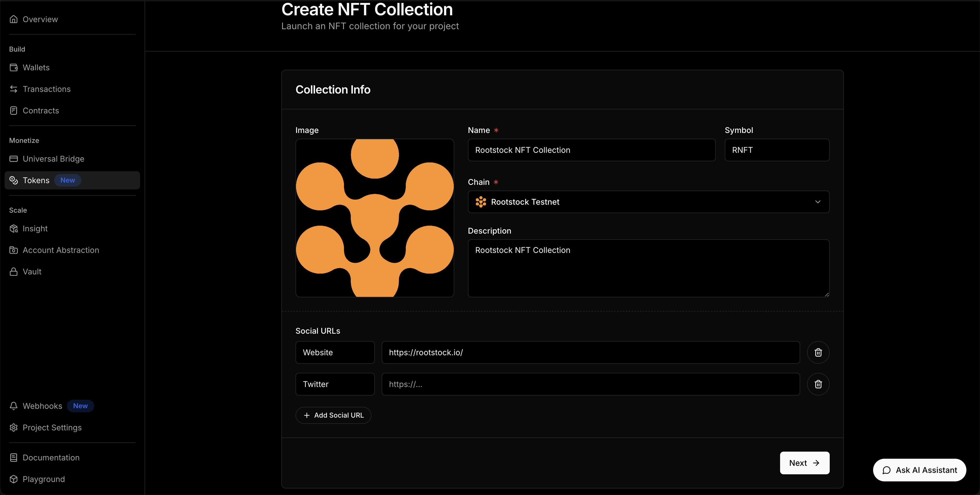Click the Vault lock icon
This screenshot has height=495, width=980.
tap(14, 271)
